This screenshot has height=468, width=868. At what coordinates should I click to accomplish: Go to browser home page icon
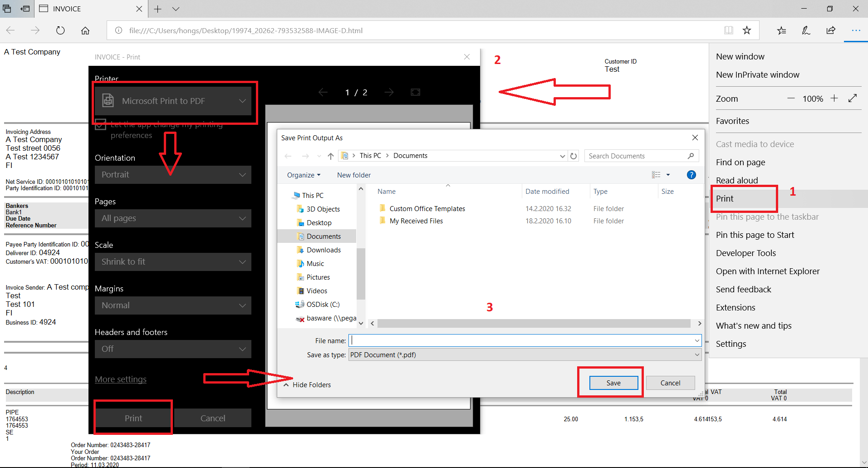85,30
